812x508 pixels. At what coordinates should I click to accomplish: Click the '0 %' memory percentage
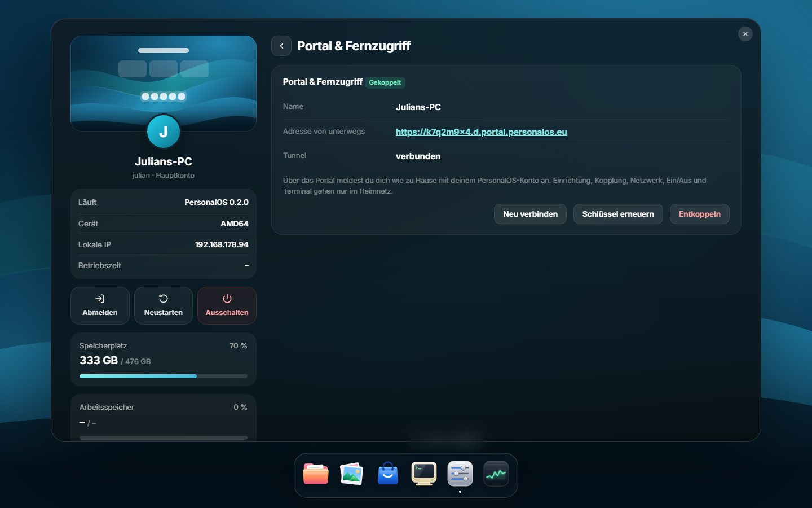coord(240,407)
